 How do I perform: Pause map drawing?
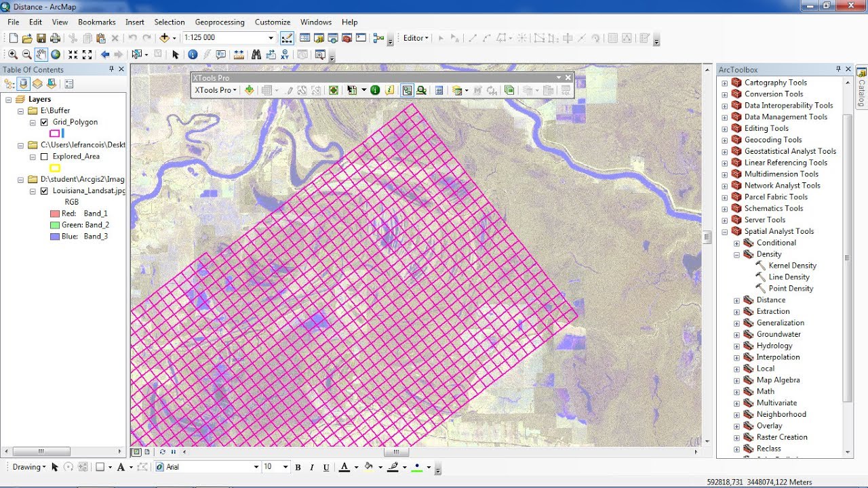pyautogui.click(x=174, y=452)
